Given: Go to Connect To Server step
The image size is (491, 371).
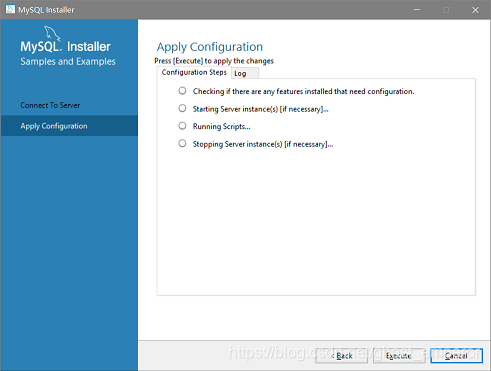Looking at the screenshot, I should pos(50,105).
